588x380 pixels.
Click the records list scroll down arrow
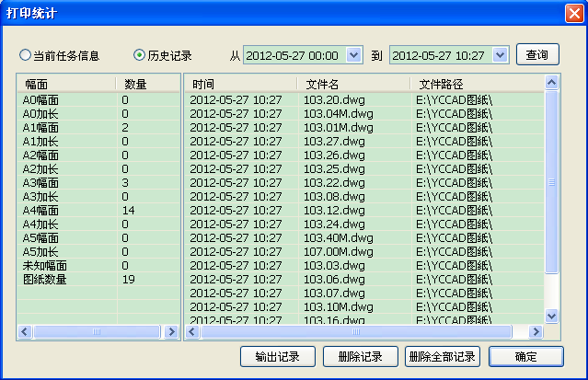(551, 316)
